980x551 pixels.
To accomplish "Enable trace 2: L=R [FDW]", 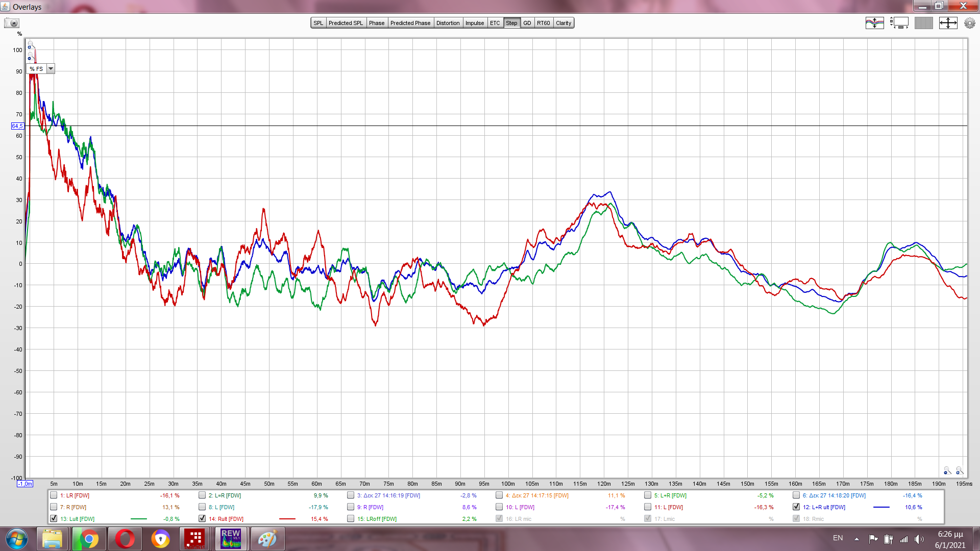I will pyautogui.click(x=202, y=495).
